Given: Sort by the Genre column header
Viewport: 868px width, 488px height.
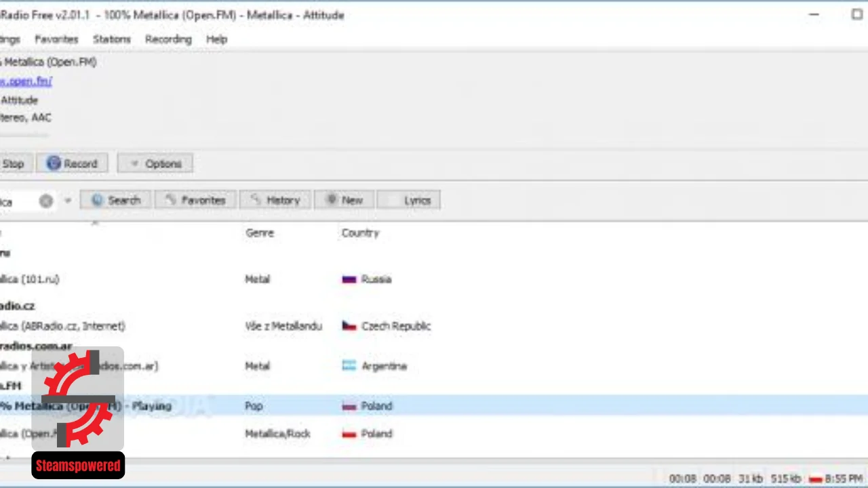Looking at the screenshot, I should click(260, 232).
